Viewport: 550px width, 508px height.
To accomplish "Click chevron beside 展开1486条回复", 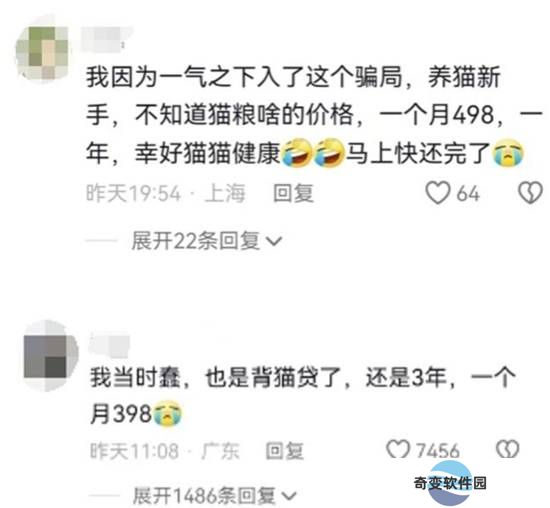I will [x=289, y=496].
